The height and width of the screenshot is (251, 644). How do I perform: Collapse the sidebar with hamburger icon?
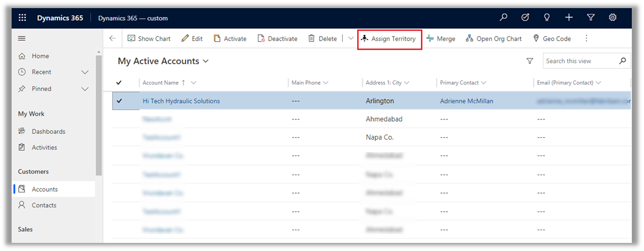pos(22,38)
